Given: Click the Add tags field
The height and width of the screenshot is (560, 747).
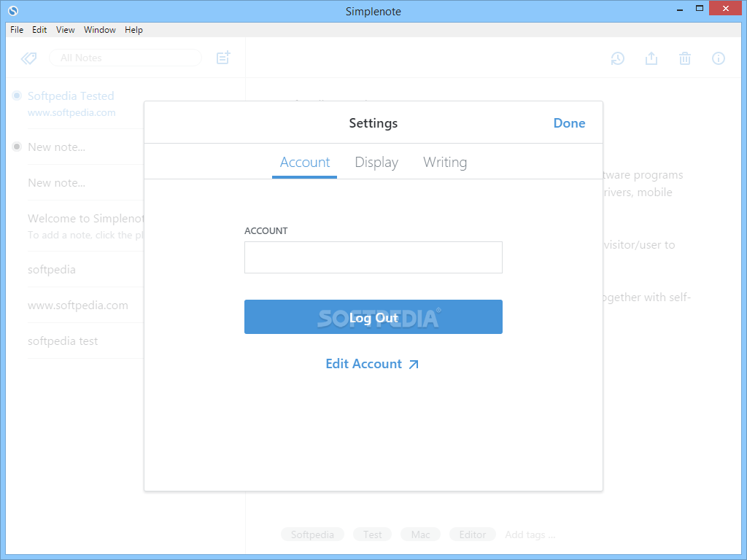Looking at the screenshot, I should pyautogui.click(x=530, y=534).
